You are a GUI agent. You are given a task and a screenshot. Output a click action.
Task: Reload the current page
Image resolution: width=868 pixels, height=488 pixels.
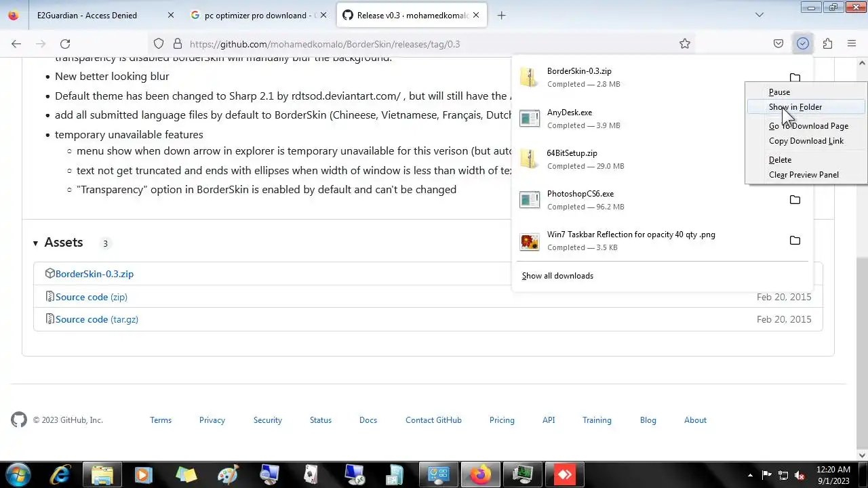[65, 43]
